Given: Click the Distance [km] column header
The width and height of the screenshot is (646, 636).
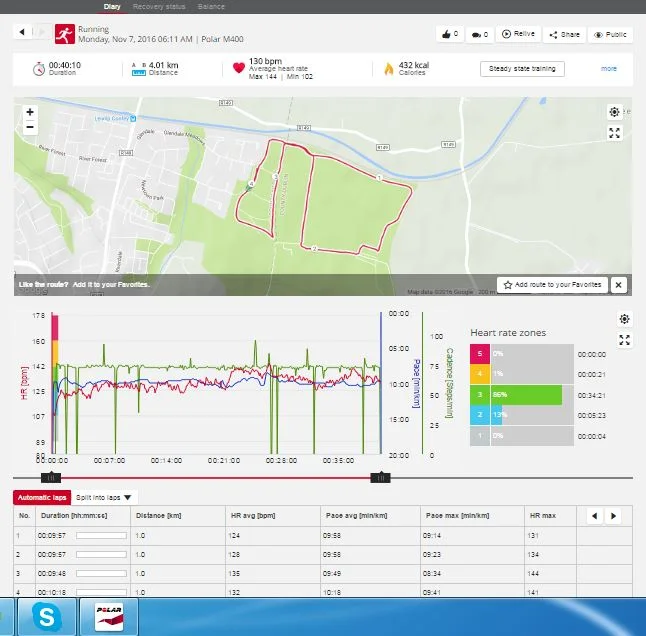Looking at the screenshot, I should click(158, 516).
